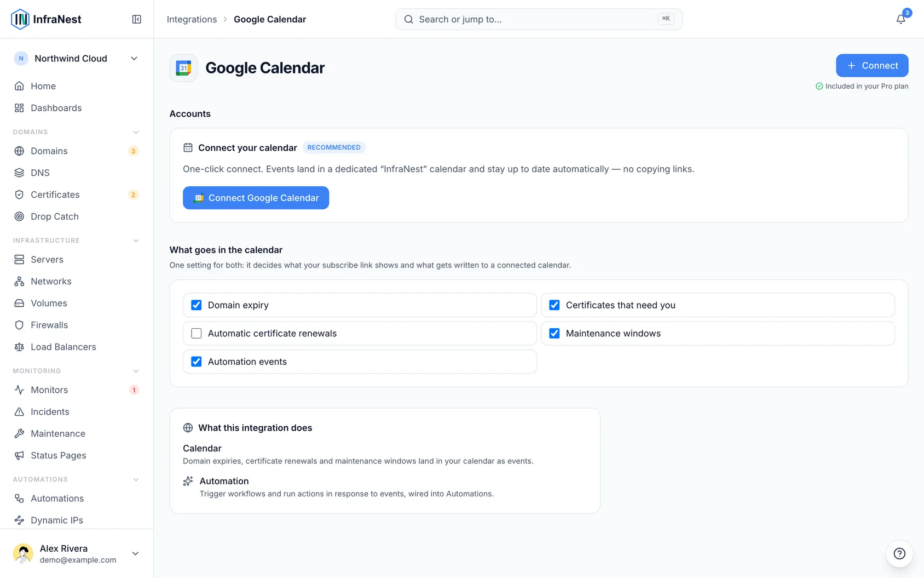Open Northwind Cloud workspace dropdown
Screen dimensions: 924x578
[x=77, y=59]
